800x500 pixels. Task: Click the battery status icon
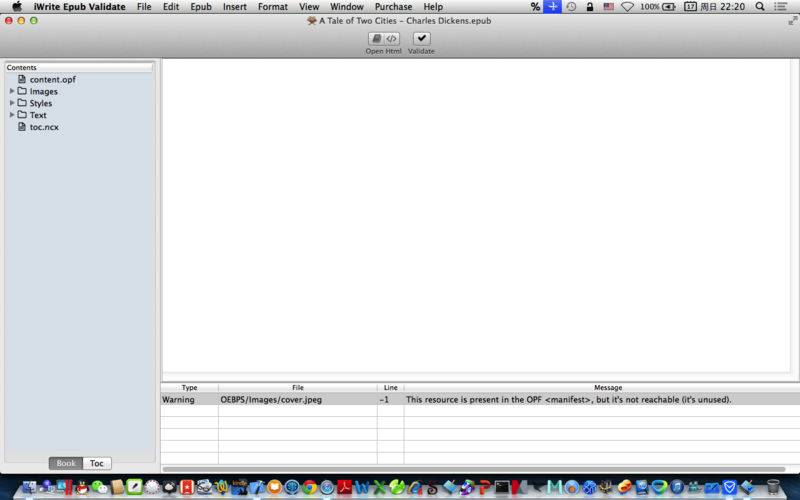click(668, 7)
